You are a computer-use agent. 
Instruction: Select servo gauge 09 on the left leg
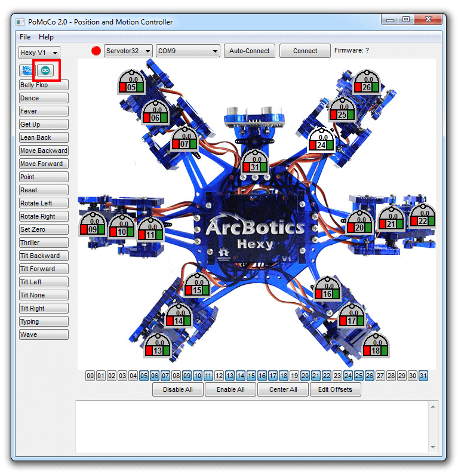(x=93, y=225)
